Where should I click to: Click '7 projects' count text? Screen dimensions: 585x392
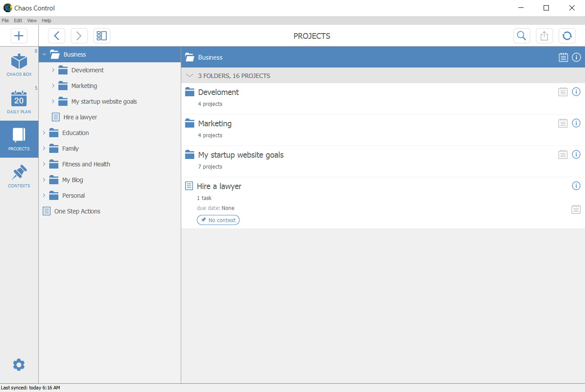[x=210, y=167]
